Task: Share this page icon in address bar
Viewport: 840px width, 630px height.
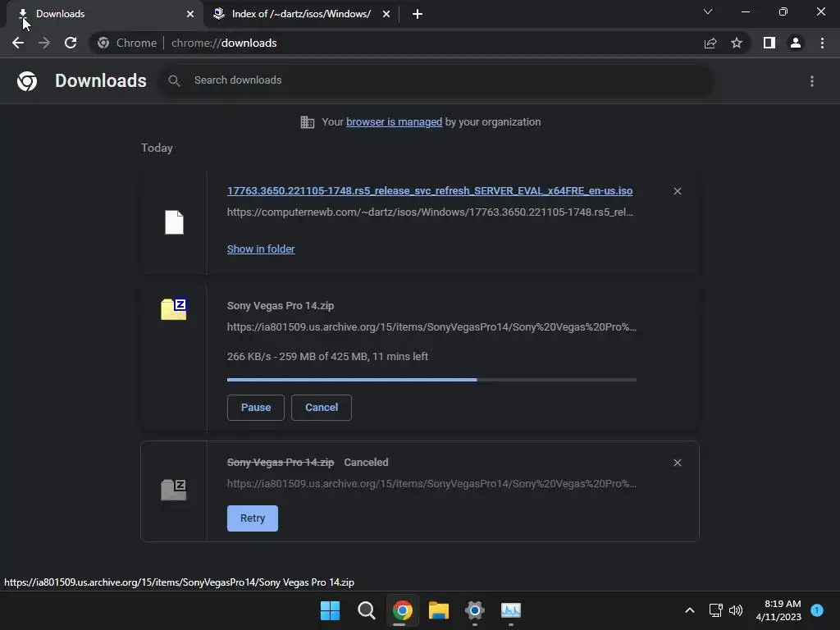Action: point(710,43)
